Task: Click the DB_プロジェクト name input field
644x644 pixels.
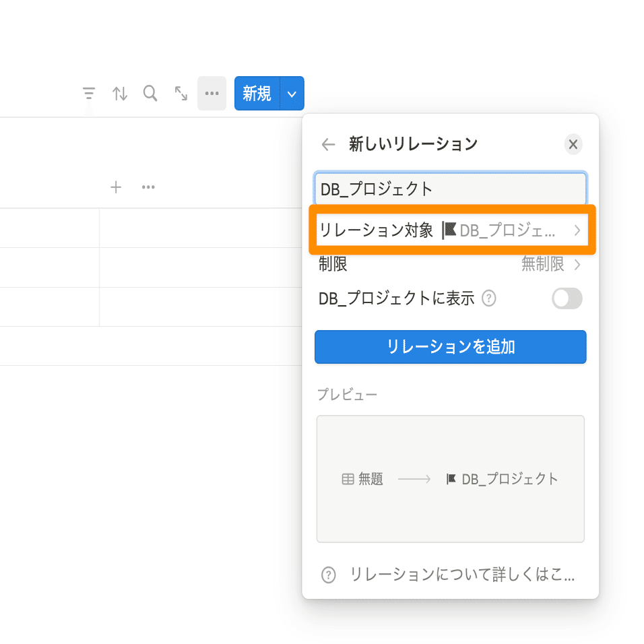Action: [451, 189]
